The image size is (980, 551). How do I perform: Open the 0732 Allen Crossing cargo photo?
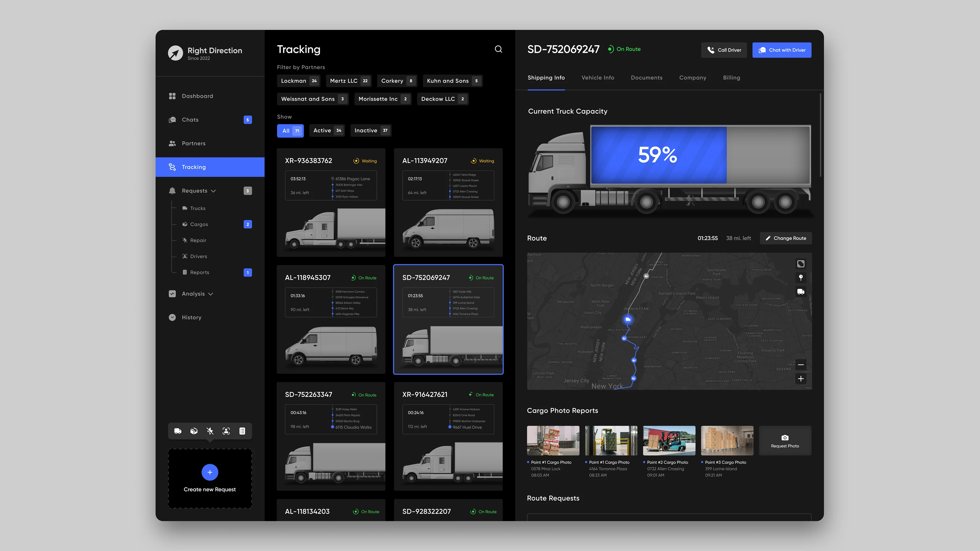coord(669,440)
